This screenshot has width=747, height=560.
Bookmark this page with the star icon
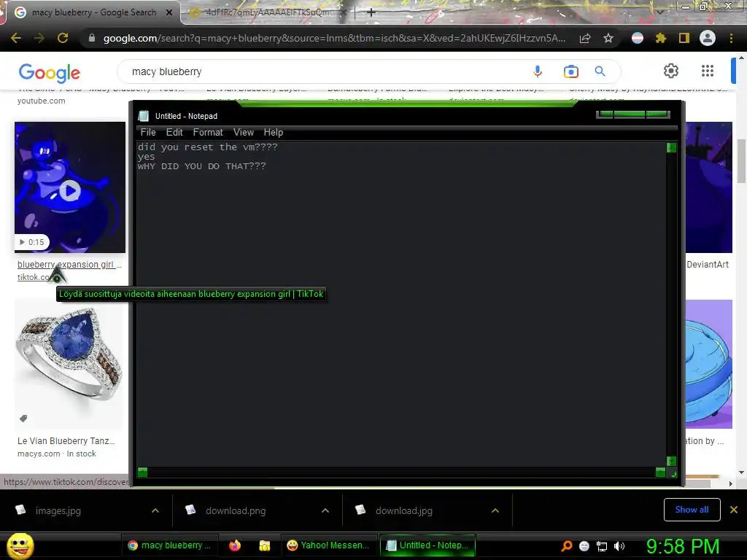tap(608, 39)
